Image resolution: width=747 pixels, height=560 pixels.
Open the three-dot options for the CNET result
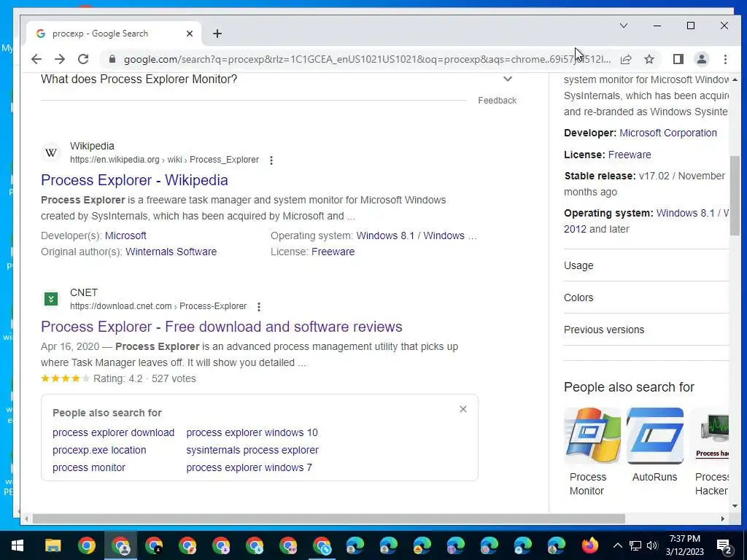tap(259, 307)
